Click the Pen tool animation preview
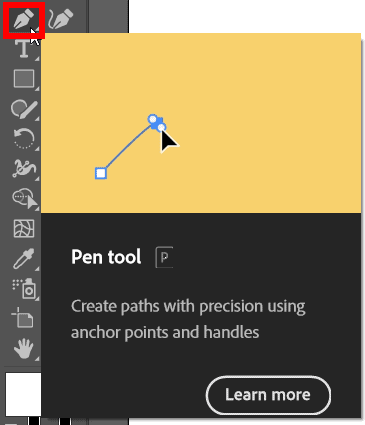The image size is (365, 425). click(x=201, y=123)
